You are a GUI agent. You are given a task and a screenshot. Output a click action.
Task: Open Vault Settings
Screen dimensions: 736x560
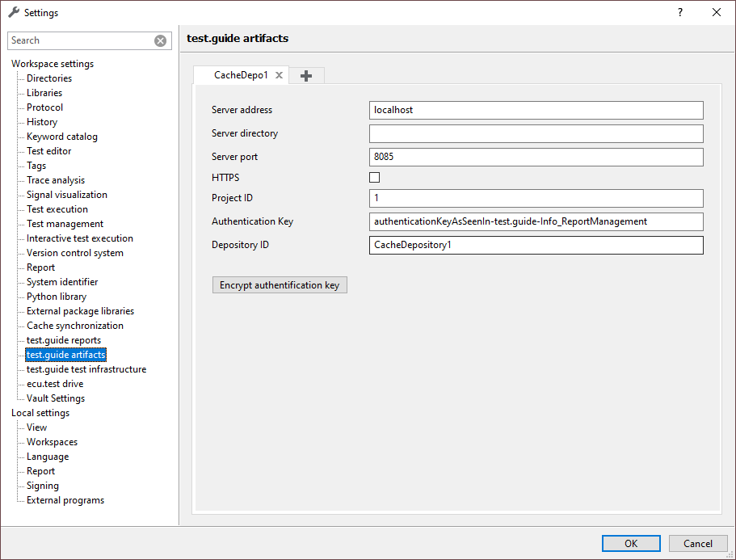(x=56, y=398)
